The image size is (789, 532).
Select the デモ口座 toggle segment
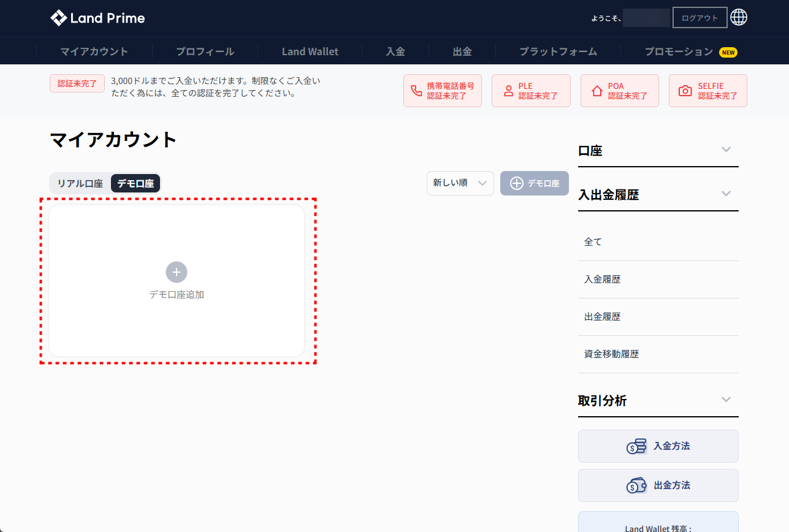(135, 183)
